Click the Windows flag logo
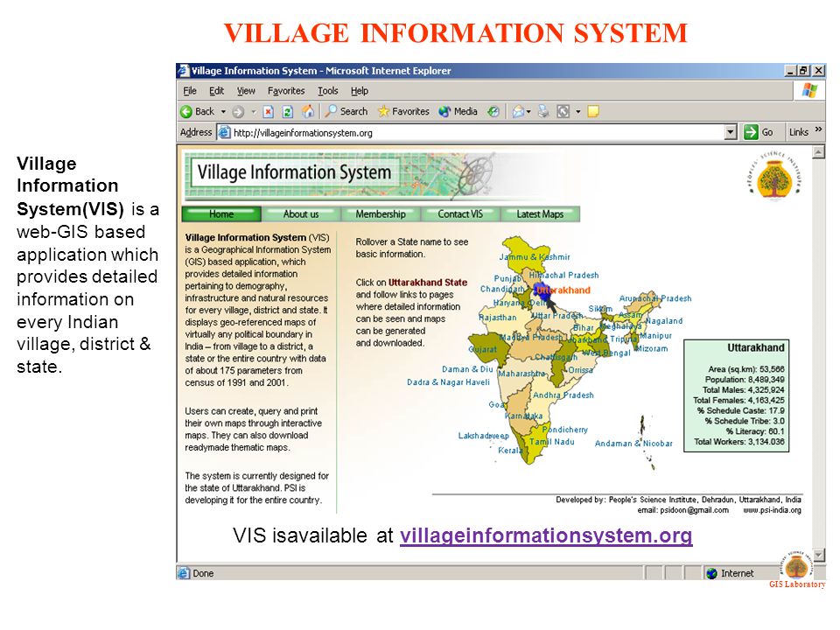Image resolution: width=840 pixels, height=630 pixels. [809, 90]
